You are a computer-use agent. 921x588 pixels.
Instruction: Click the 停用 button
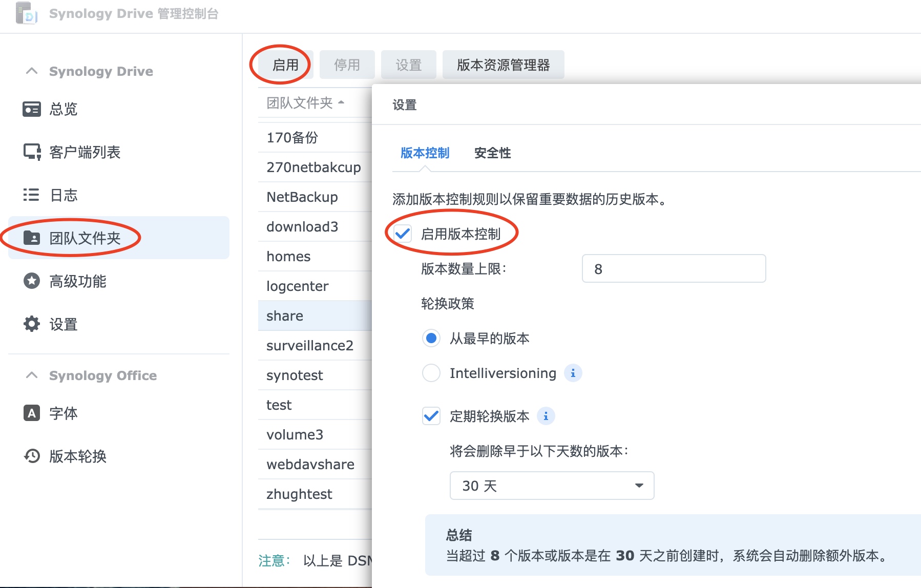(347, 65)
